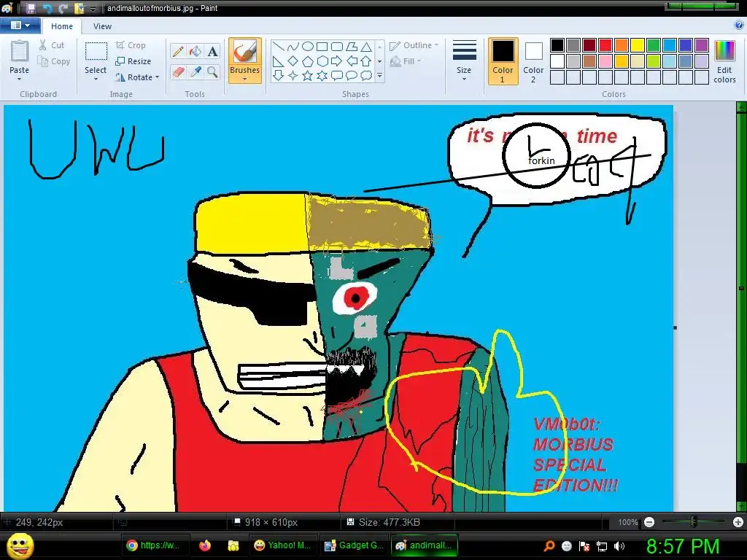Image resolution: width=747 pixels, height=560 pixels.
Task: Click the zoom slider handle
Action: (x=694, y=522)
